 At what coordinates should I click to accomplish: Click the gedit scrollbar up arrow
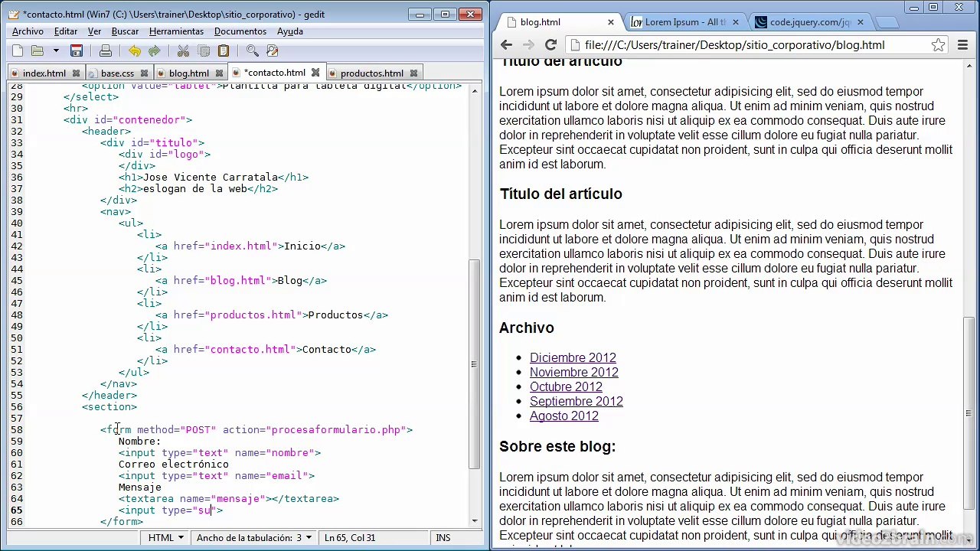(x=475, y=90)
